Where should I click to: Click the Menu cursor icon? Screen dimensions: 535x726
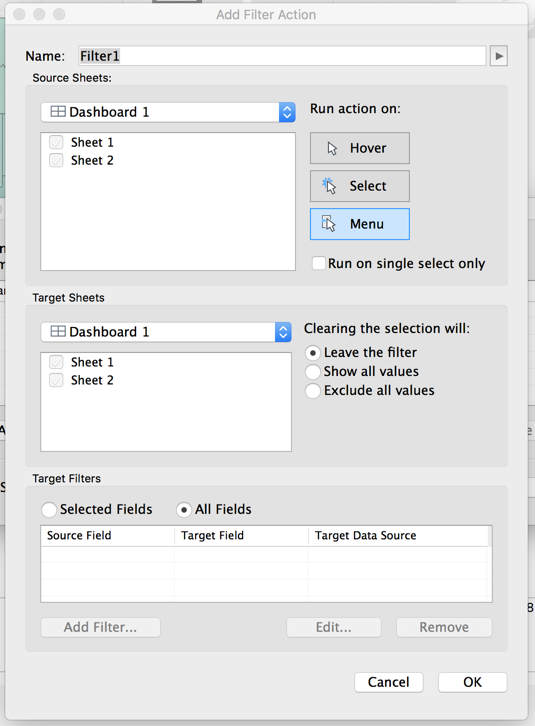click(x=328, y=224)
